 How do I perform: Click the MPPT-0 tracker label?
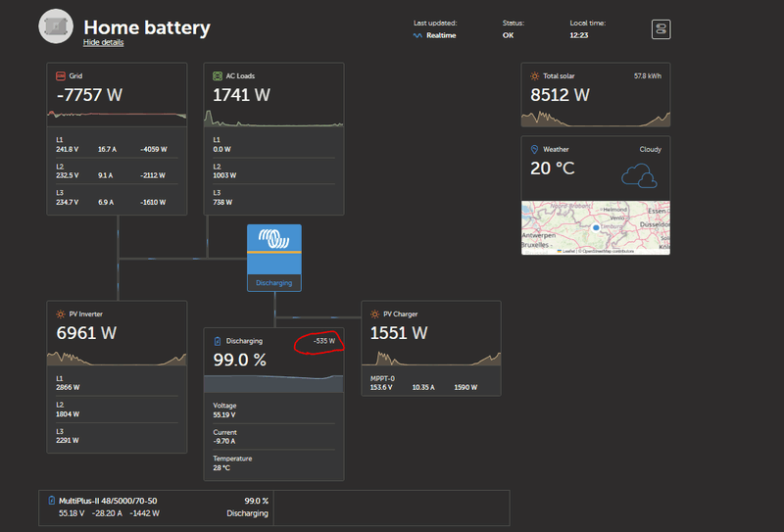click(382, 378)
